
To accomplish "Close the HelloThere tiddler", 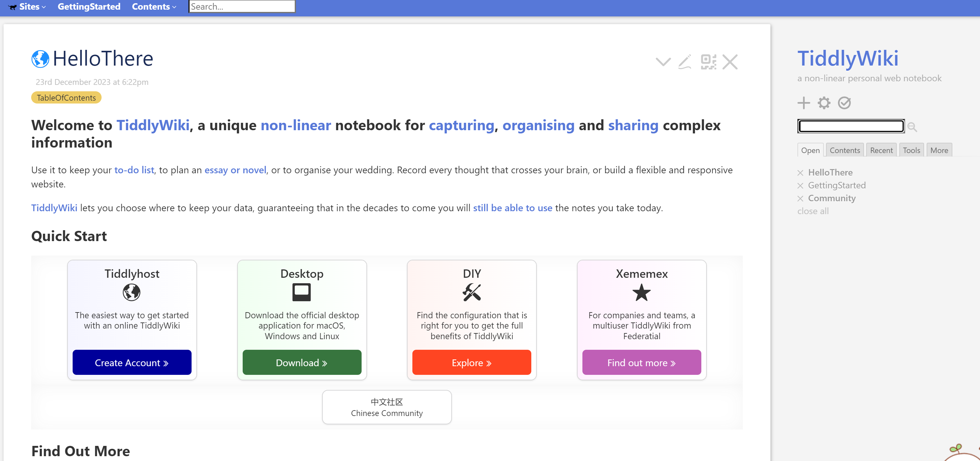I will click(x=730, y=62).
